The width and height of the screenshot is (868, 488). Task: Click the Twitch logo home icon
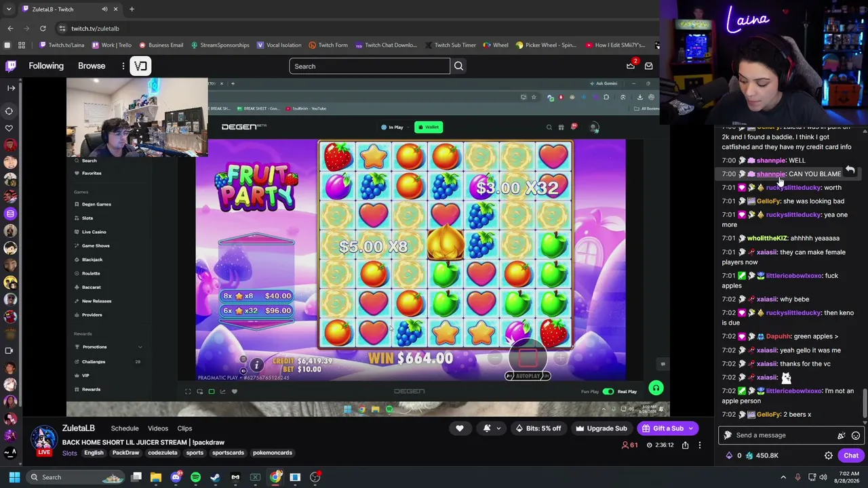coord(11,66)
